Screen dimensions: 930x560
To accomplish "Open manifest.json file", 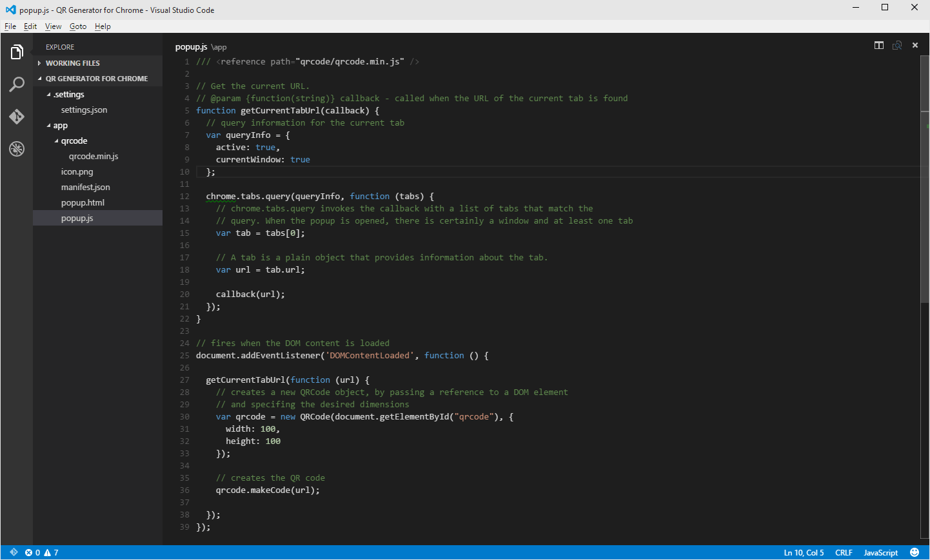I will (x=97, y=187).
